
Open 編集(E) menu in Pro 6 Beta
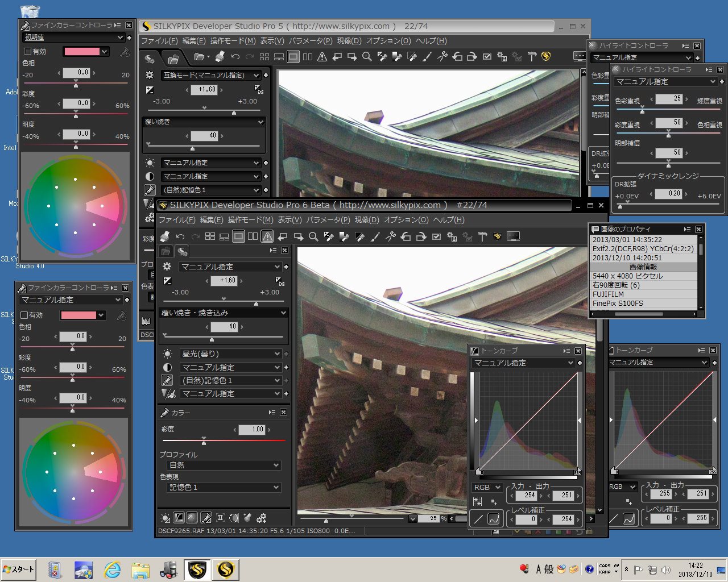[x=212, y=220]
